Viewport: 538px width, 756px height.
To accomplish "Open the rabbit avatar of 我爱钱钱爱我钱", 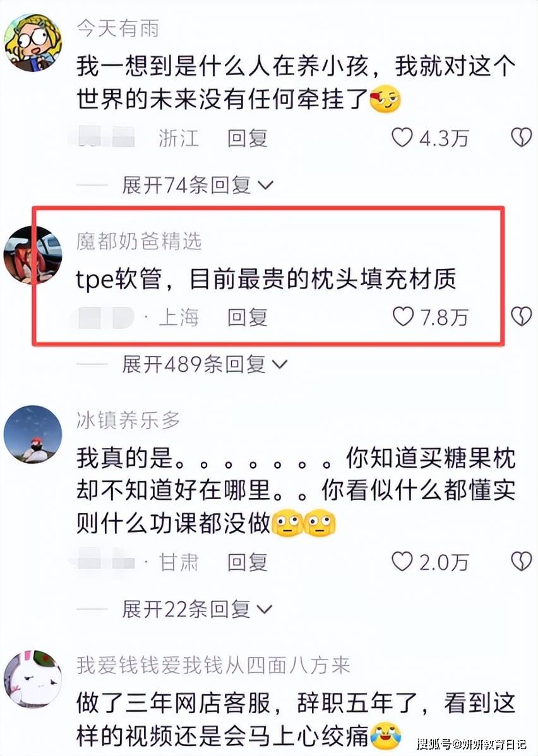I will click(33, 679).
